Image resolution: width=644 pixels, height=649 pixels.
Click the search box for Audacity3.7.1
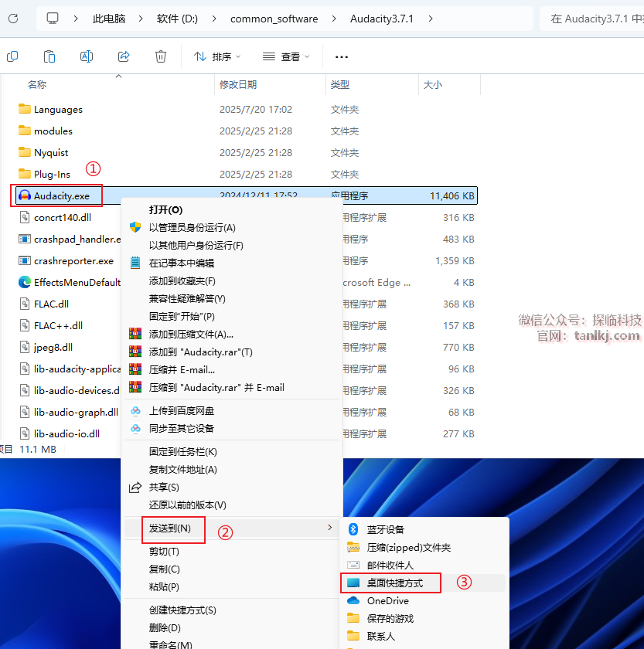[592, 19]
